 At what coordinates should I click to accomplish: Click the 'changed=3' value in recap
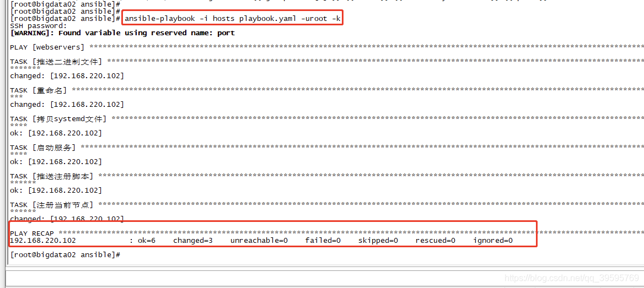192,241
